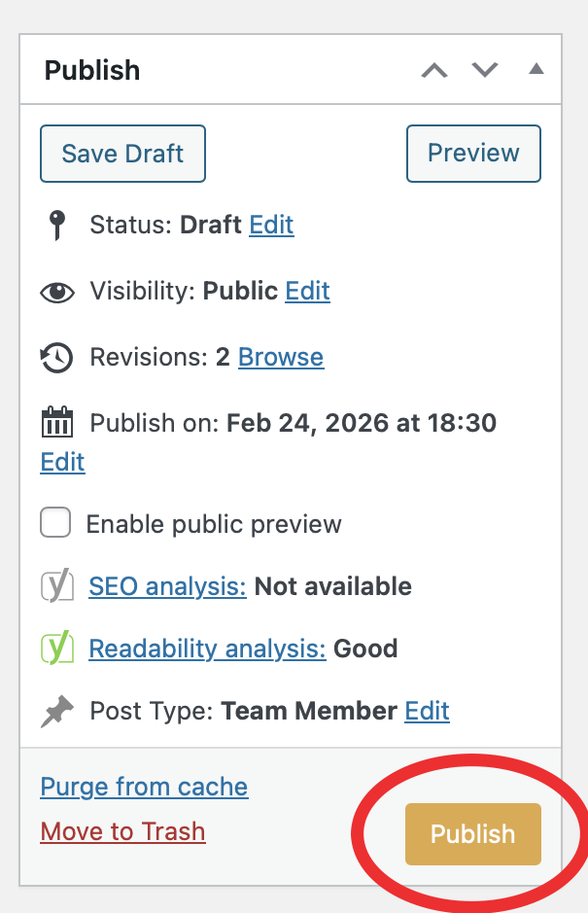Click the visibility eye icon
The image size is (588, 913).
pyautogui.click(x=57, y=293)
